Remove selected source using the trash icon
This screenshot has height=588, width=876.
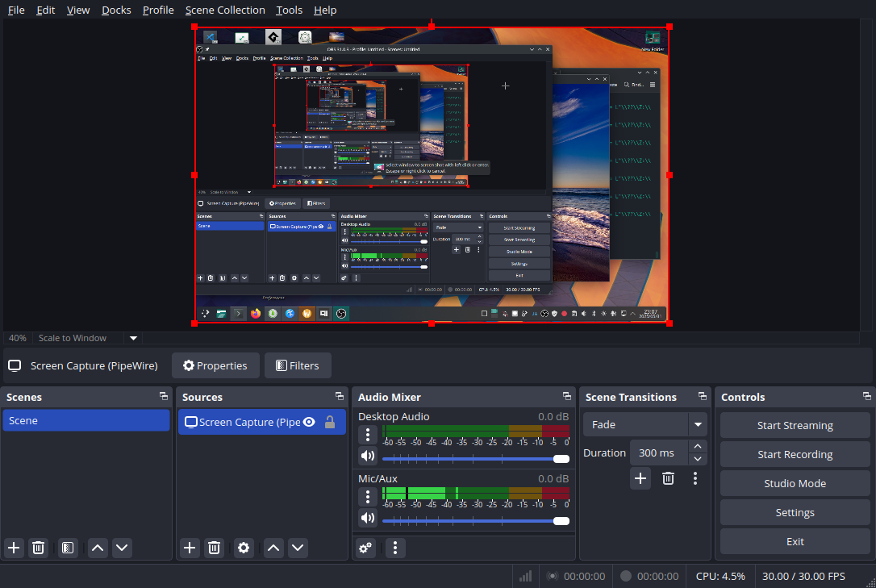(214, 548)
